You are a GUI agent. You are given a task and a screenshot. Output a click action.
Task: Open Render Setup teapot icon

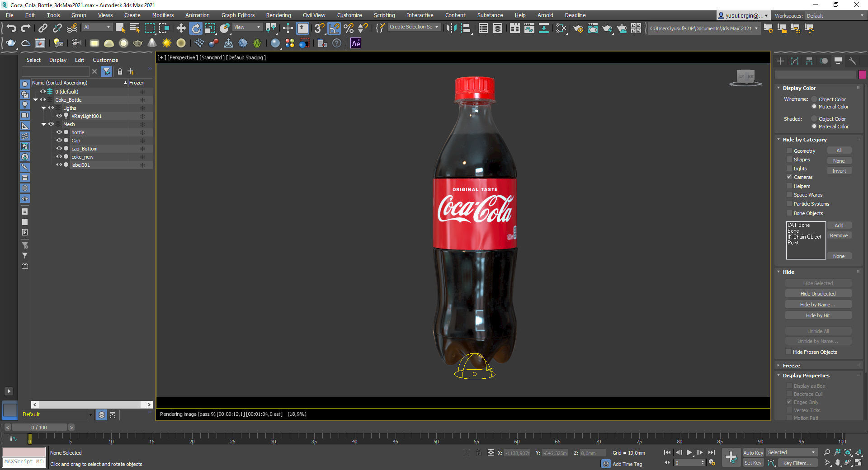(x=578, y=28)
